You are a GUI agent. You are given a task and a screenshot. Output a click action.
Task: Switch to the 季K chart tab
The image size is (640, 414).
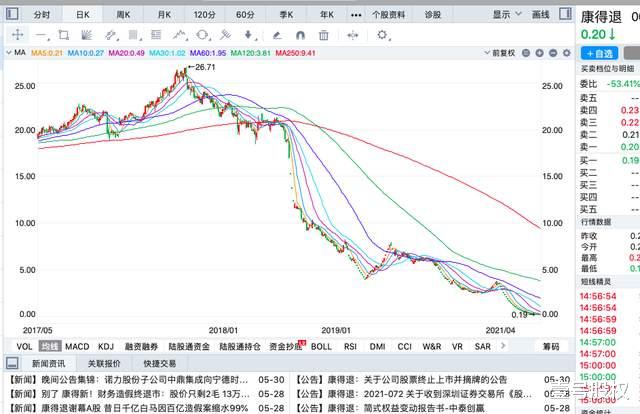point(286,15)
